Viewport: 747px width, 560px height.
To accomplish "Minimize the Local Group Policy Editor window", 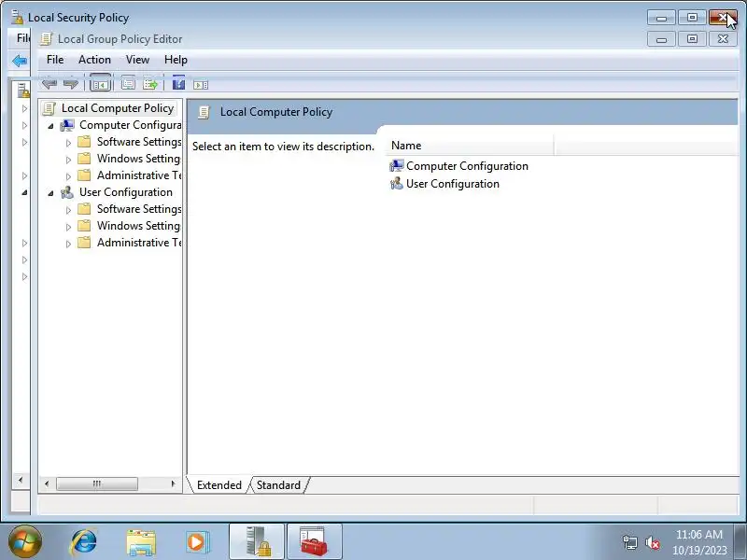I will point(661,39).
